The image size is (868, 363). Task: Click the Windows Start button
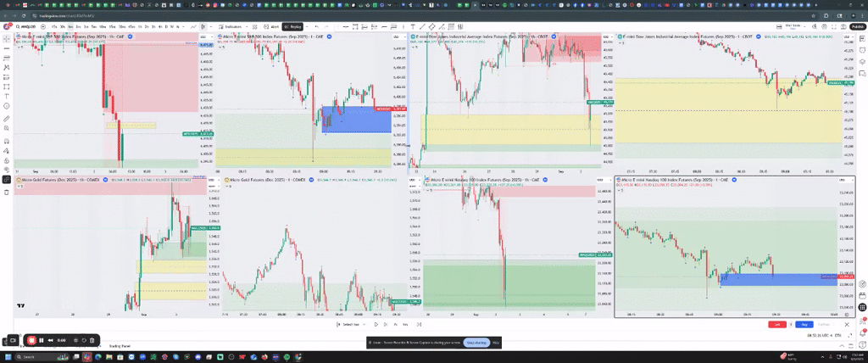(7, 357)
